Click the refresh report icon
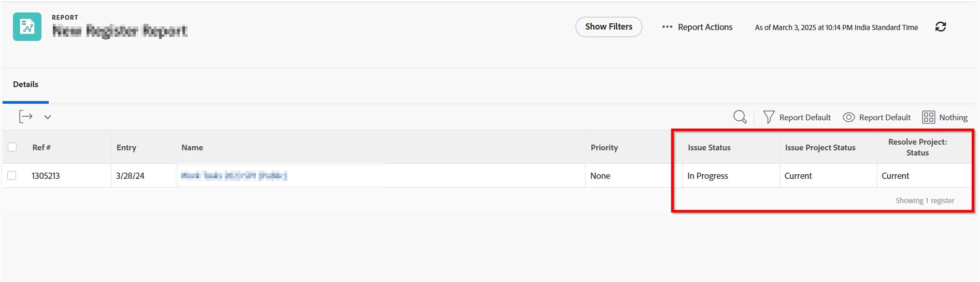 (940, 27)
